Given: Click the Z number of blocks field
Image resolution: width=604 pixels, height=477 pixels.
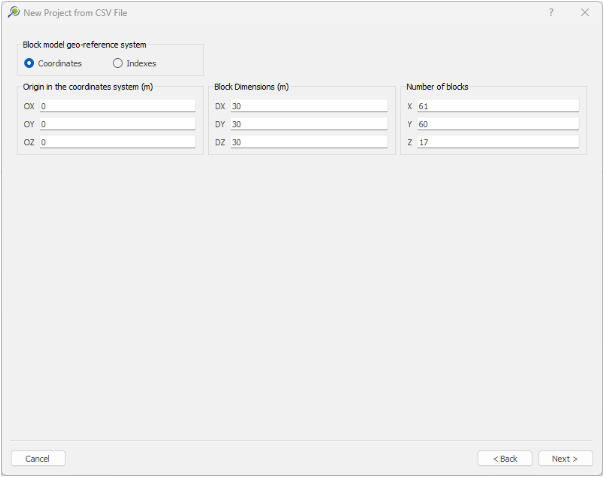Looking at the screenshot, I should click(498, 142).
